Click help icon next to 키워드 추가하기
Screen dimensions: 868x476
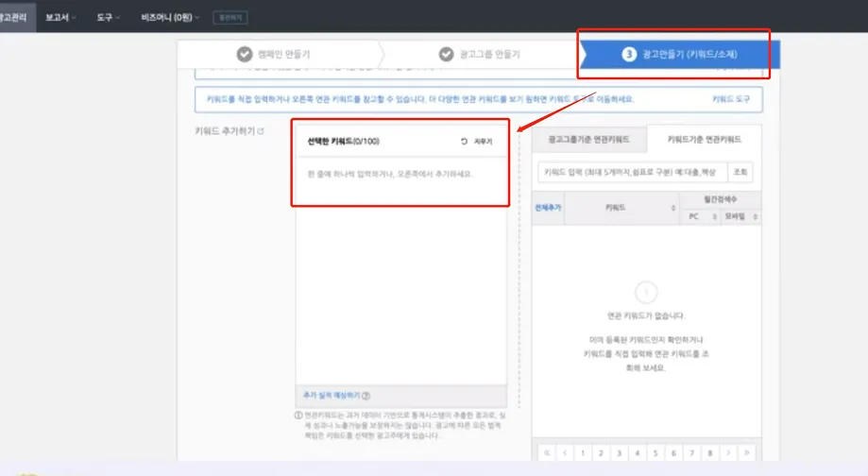click(x=260, y=131)
